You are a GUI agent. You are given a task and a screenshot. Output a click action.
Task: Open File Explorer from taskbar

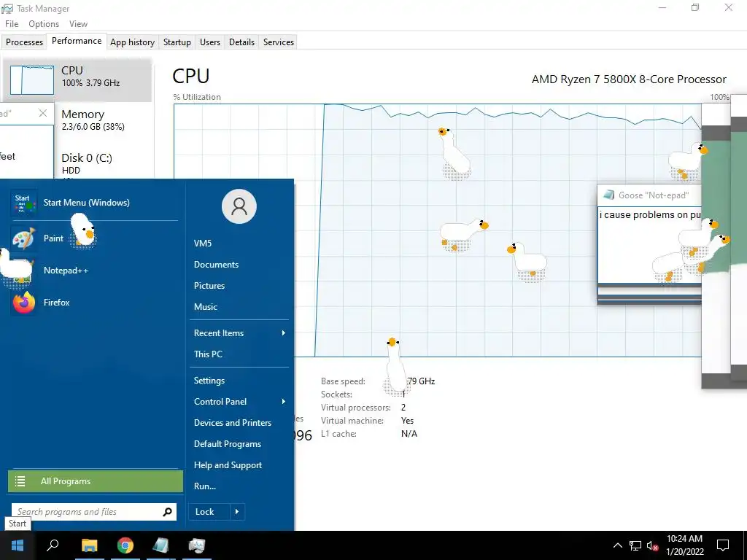(x=89, y=545)
